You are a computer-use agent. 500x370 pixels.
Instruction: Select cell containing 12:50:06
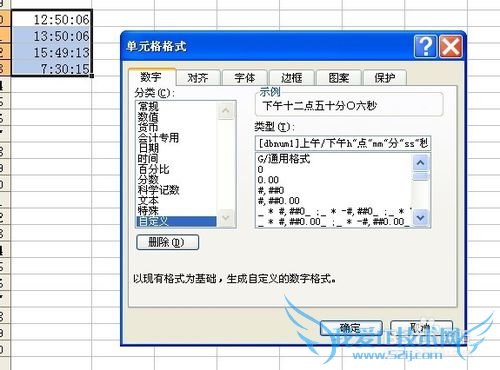tap(52, 19)
